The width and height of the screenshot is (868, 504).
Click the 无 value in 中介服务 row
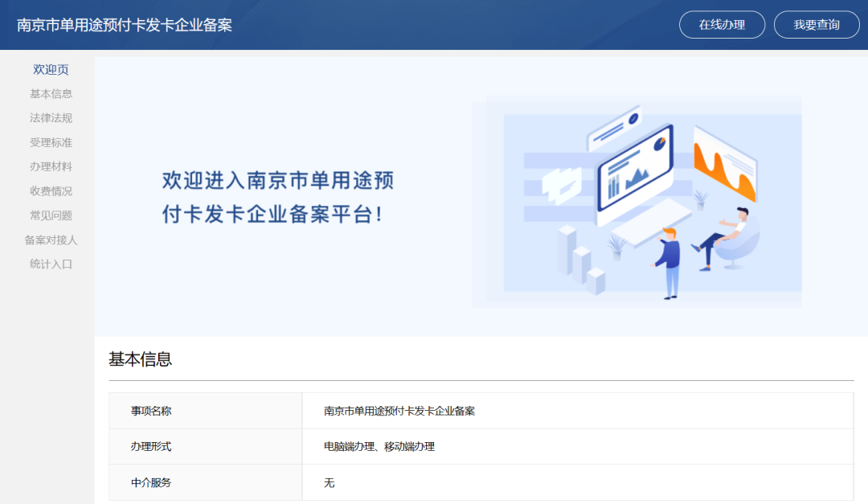point(330,483)
